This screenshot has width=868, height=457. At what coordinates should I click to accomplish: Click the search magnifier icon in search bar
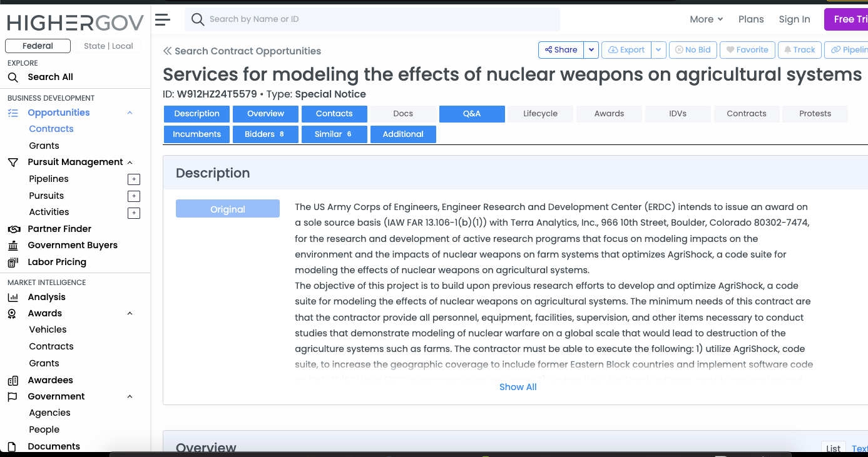coord(198,19)
